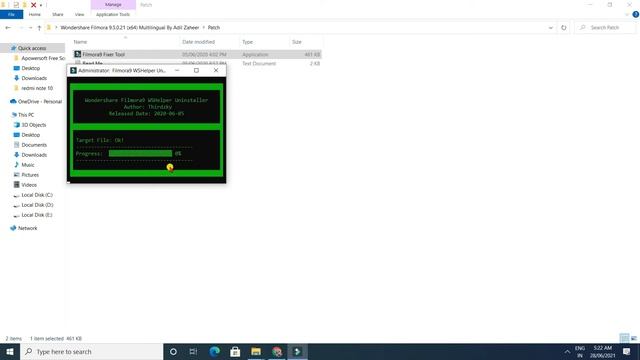640x360 pixels.
Task: Open Cortana from the taskbar
Action: (x=173, y=351)
